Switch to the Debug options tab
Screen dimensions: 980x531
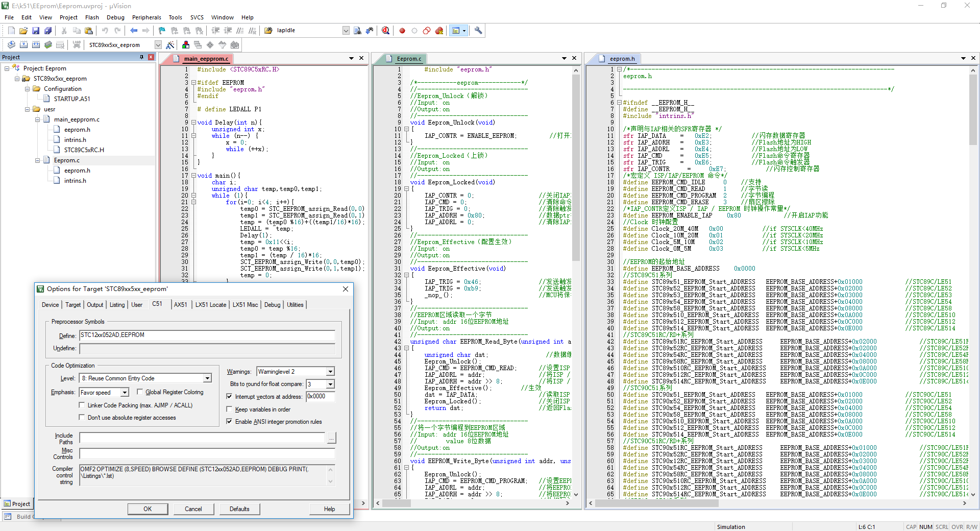tap(272, 305)
